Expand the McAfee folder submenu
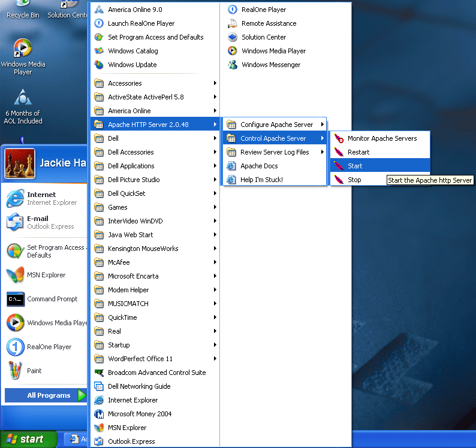The width and height of the screenshot is (476, 448). tap(155, 262)
